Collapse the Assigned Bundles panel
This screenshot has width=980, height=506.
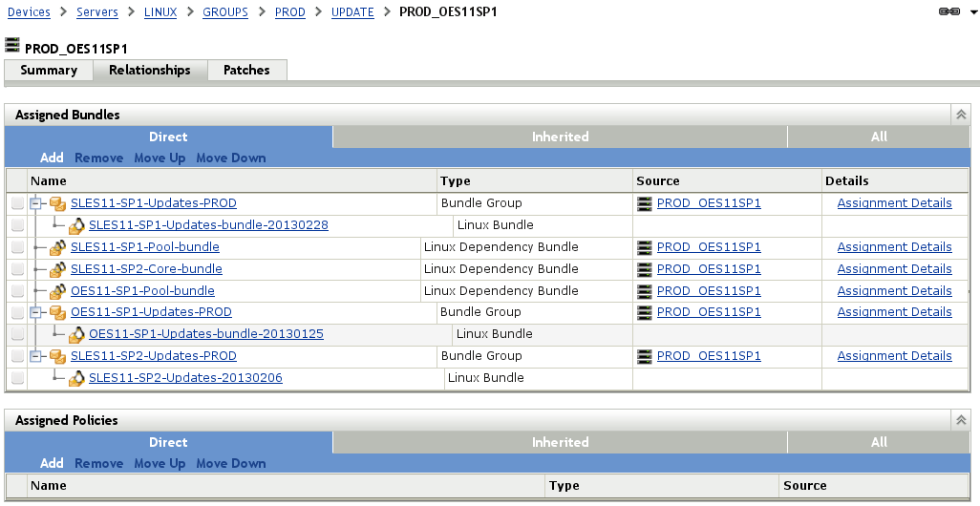click(x=961, y=115)
